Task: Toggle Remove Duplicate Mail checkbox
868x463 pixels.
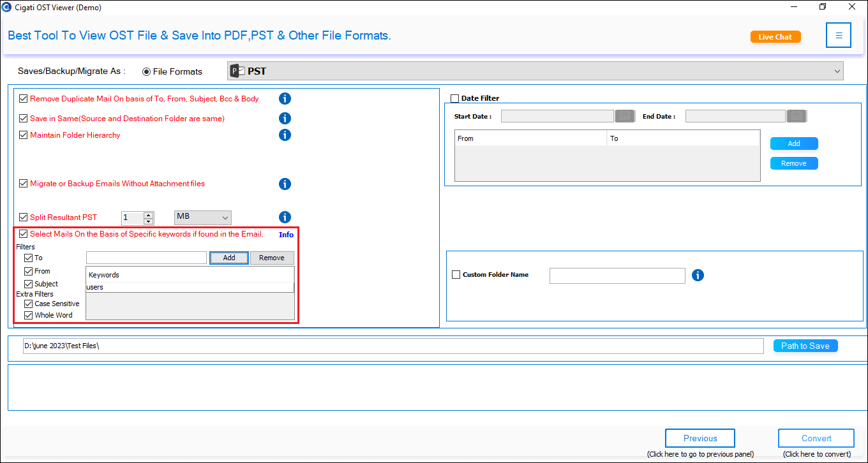Action: click(24, 99)
